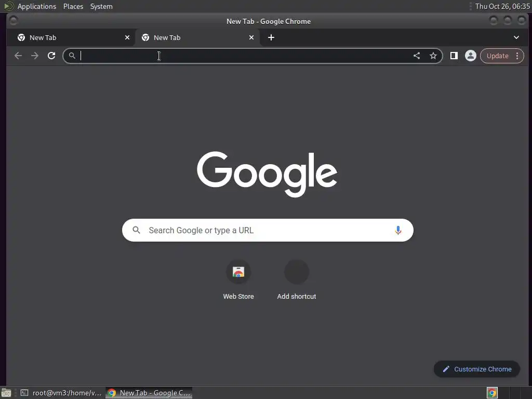Switch to the root@vm3 terminal in taskbar
Viewport: 532px width, 399px height.
61,393
